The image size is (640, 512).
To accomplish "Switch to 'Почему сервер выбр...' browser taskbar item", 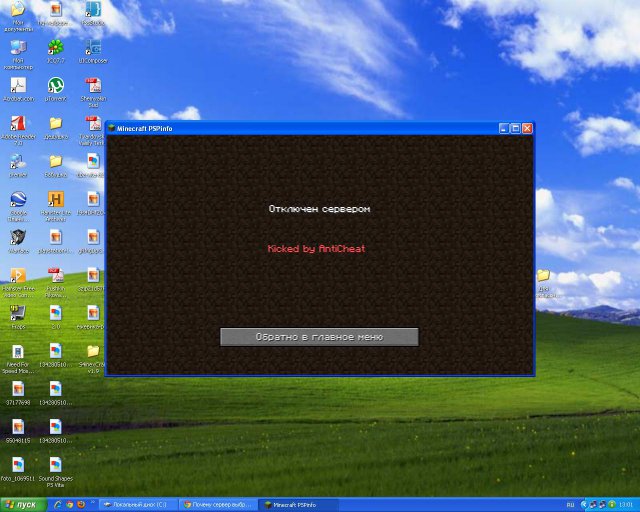I will tap(218, 504).
